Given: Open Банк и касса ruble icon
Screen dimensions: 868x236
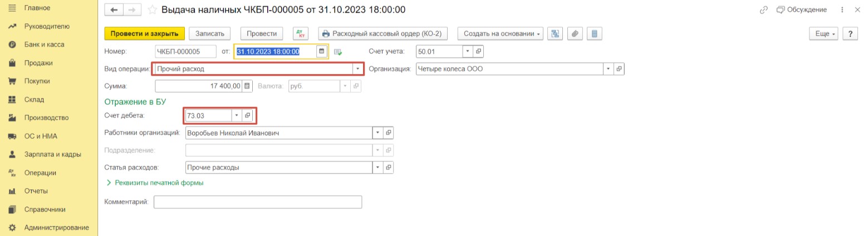Looking at the screenshot, I should [12, 45].
